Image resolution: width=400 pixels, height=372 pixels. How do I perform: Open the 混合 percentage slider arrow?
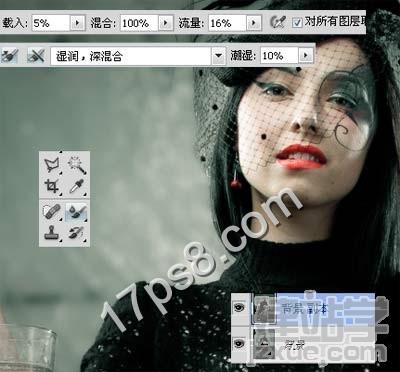coord(166,23)
